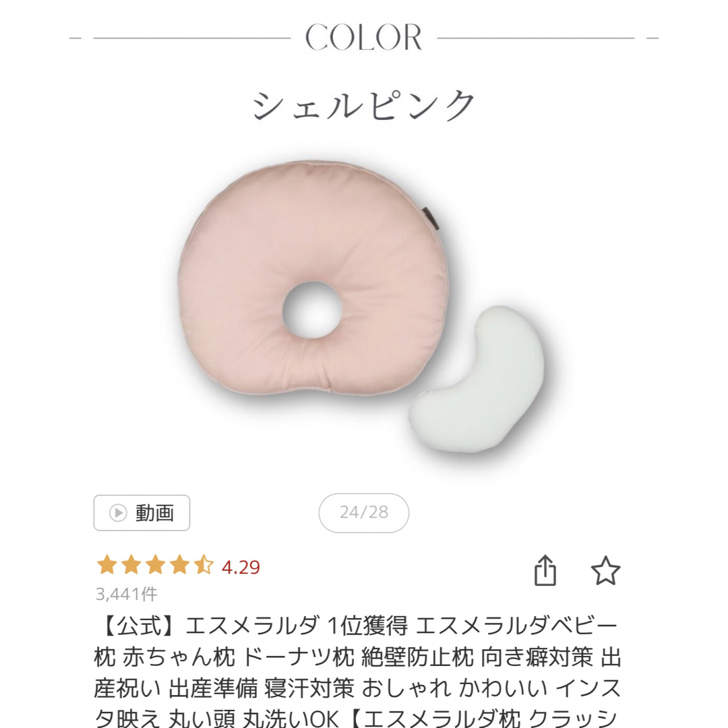Open the 動画 video button label
728x728 pixels.
[154, 513]
